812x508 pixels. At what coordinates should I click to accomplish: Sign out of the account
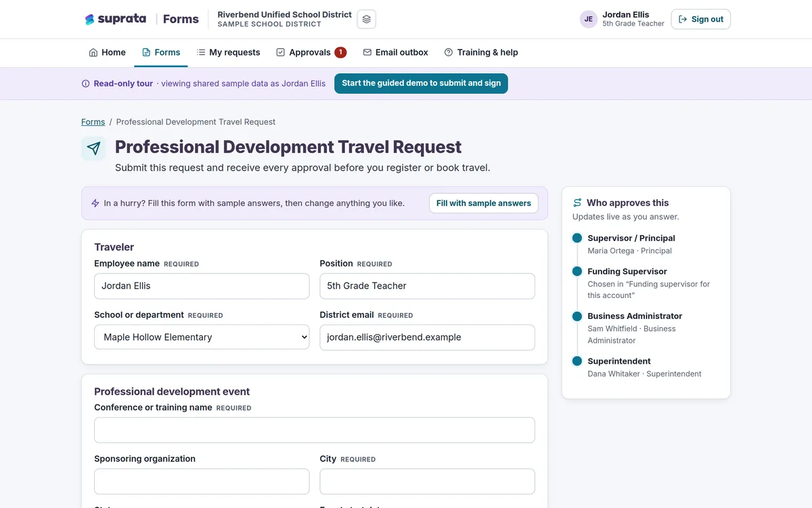pos(700,19)
